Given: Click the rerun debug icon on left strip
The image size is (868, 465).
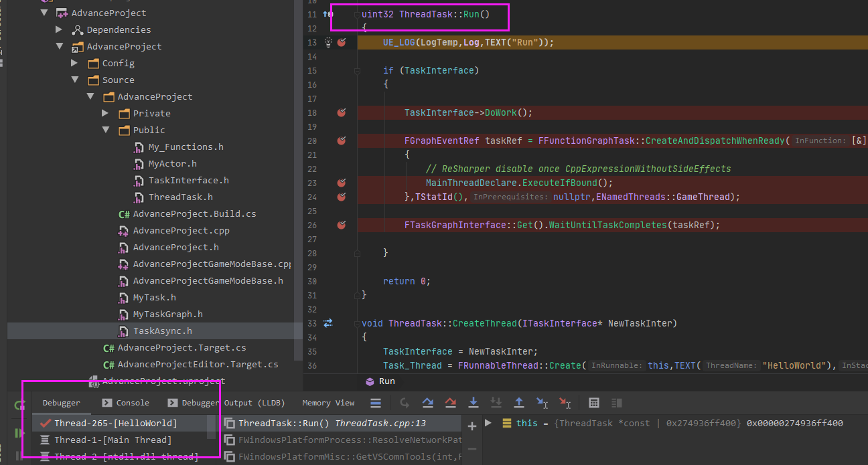Looking at the screenshot, I should 20,405.
